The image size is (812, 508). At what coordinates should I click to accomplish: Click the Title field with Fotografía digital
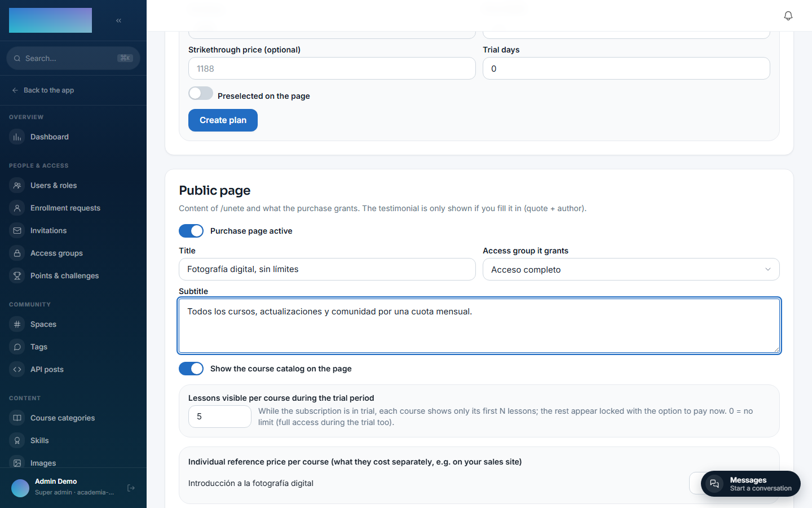coord(327,269)
